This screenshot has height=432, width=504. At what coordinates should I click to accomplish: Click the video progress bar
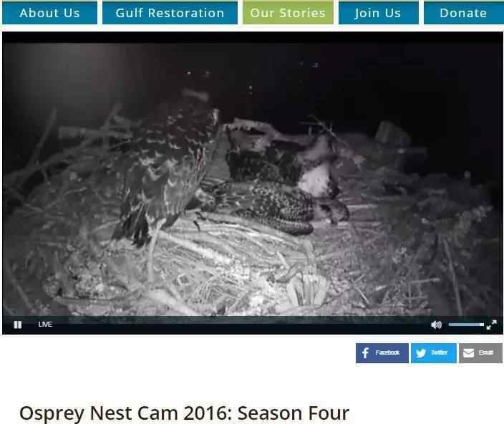[248, 320]
